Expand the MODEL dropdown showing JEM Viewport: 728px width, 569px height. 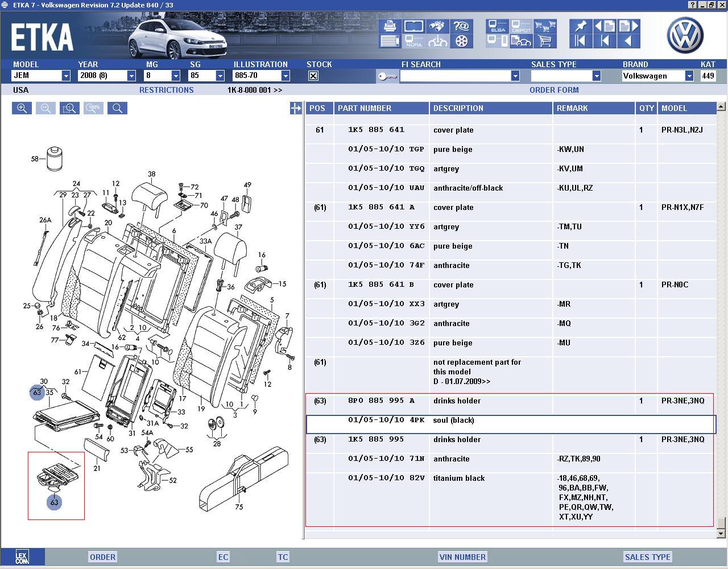point(66,76)
